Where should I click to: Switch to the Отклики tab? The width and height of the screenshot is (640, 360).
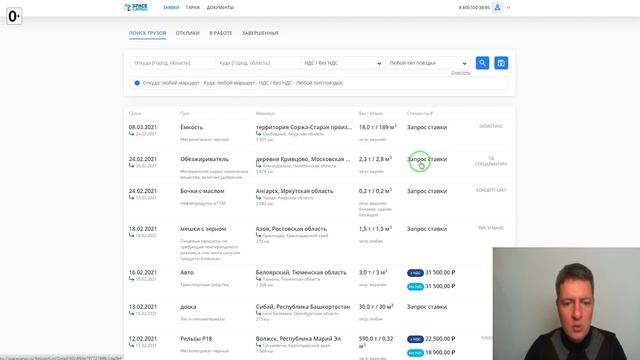(188, 33)
